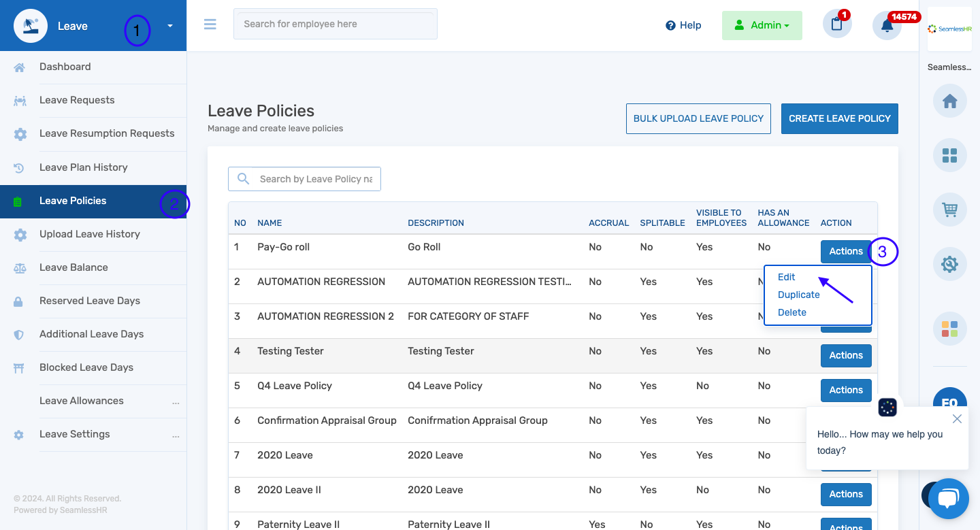980x530 pixels.
Task: Open the app grid icon in right sidebar
Action: point(949,156)
